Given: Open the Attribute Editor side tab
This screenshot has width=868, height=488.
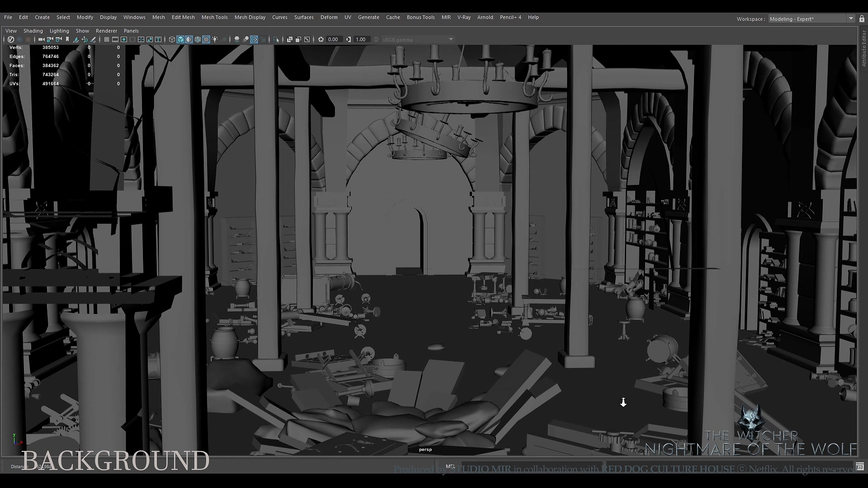Looking at the screenshot, I should tap(863, 49).
